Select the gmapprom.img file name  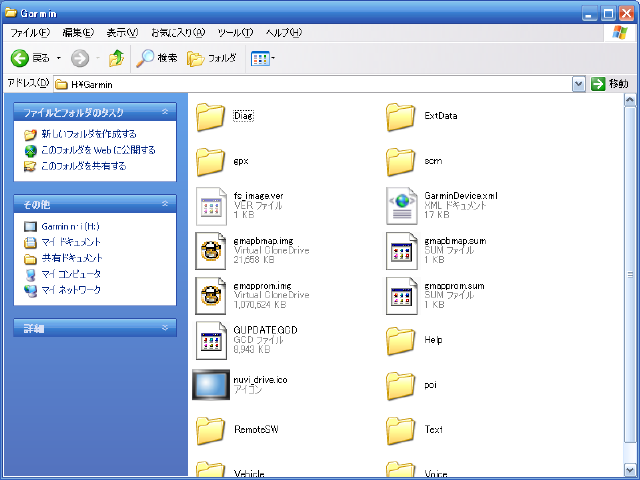pyautogui.click(x=262, y=286)
